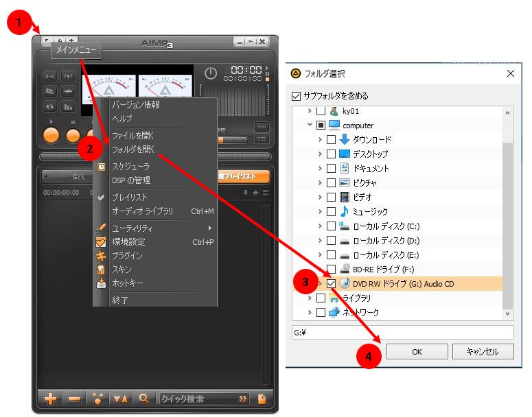The image size is (532, 417).
Task: Open the internet radio capture icon
Action: [68, 76]
